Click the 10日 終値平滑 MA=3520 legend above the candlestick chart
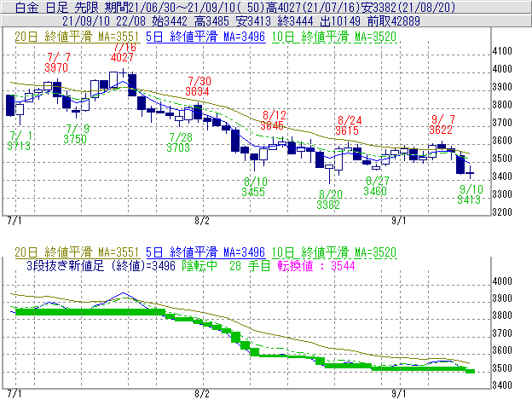The height and width of the screenshot is (405, 532). pyautogui.click(x=334, y=37)
